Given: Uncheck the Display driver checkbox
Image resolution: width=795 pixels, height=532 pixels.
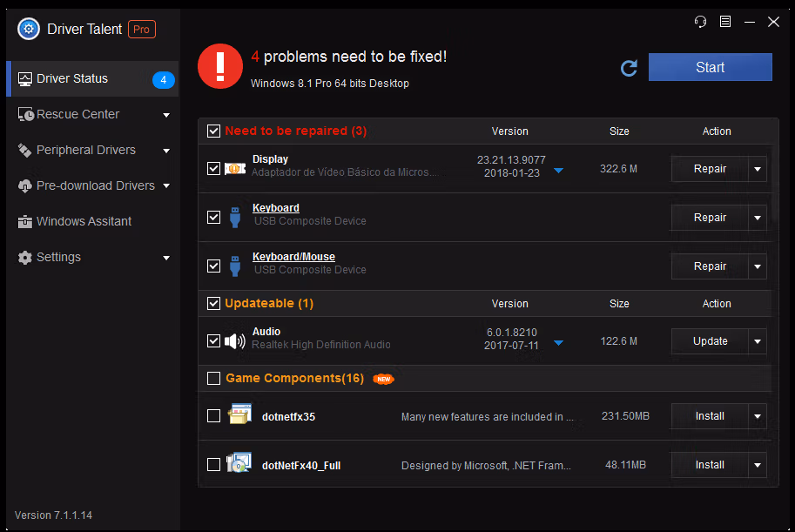Looking at the screenshot, I should click(x=213, y=168).
